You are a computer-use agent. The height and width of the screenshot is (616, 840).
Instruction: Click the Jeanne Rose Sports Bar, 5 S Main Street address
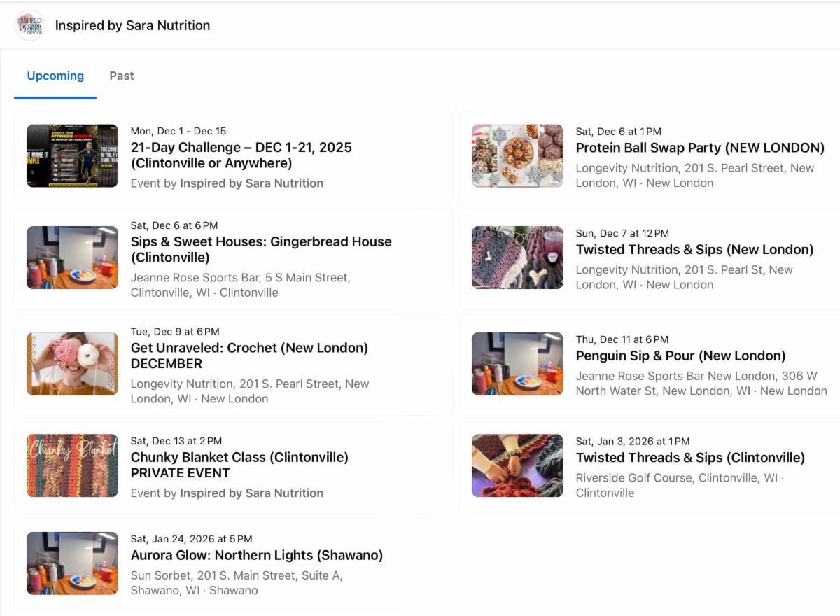(x=241, y=285)
